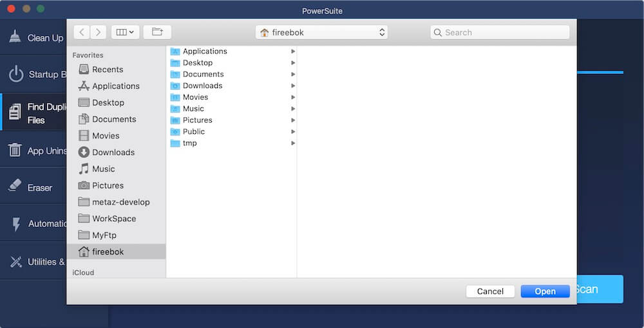644x328 pixels.
Task: Click the Find Duplicate Files icon
Action: (x=15, y=113)
